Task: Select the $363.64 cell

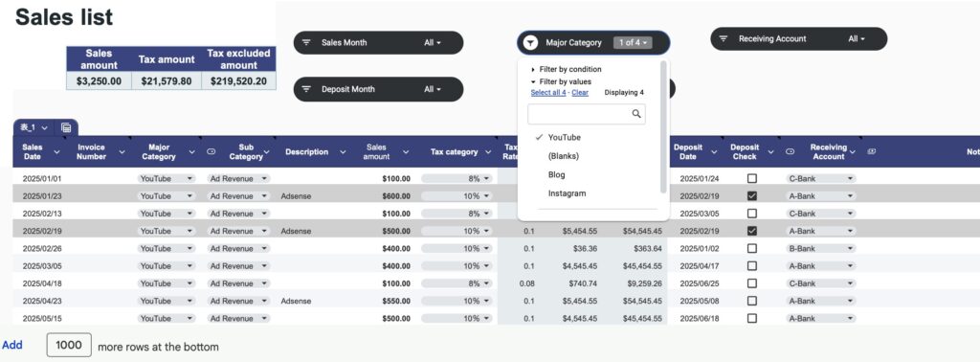Action: [x=648, y=248]
